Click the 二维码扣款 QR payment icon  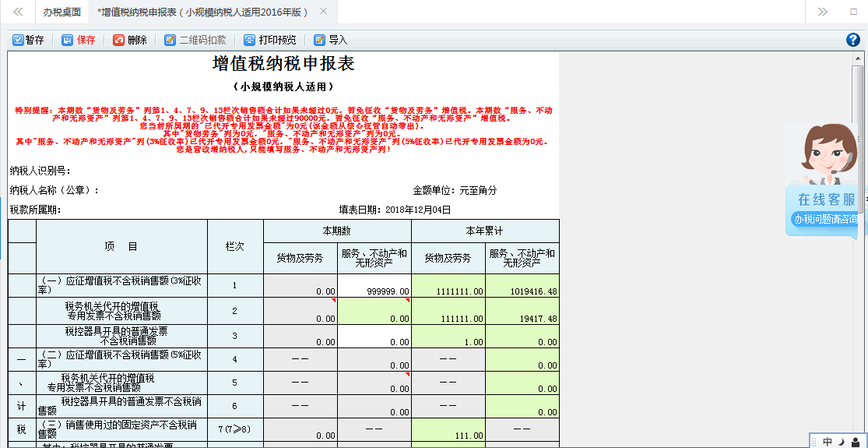tap(170, 40)
